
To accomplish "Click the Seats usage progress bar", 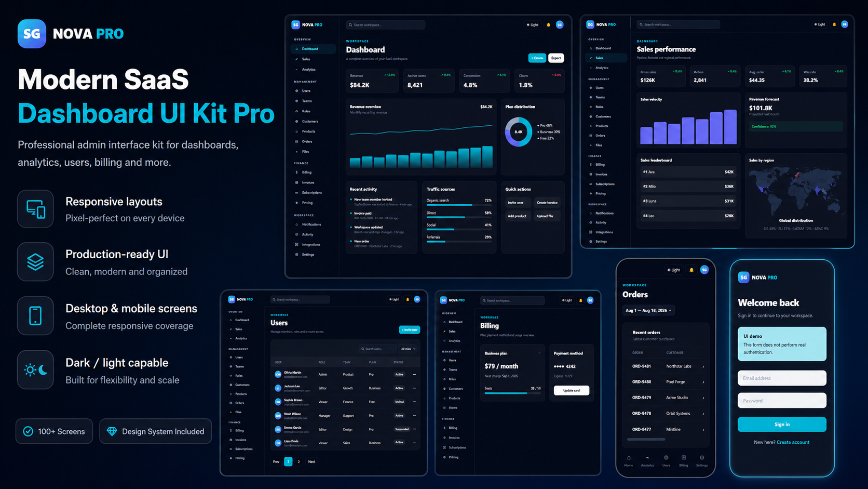I will coord(512,393).
